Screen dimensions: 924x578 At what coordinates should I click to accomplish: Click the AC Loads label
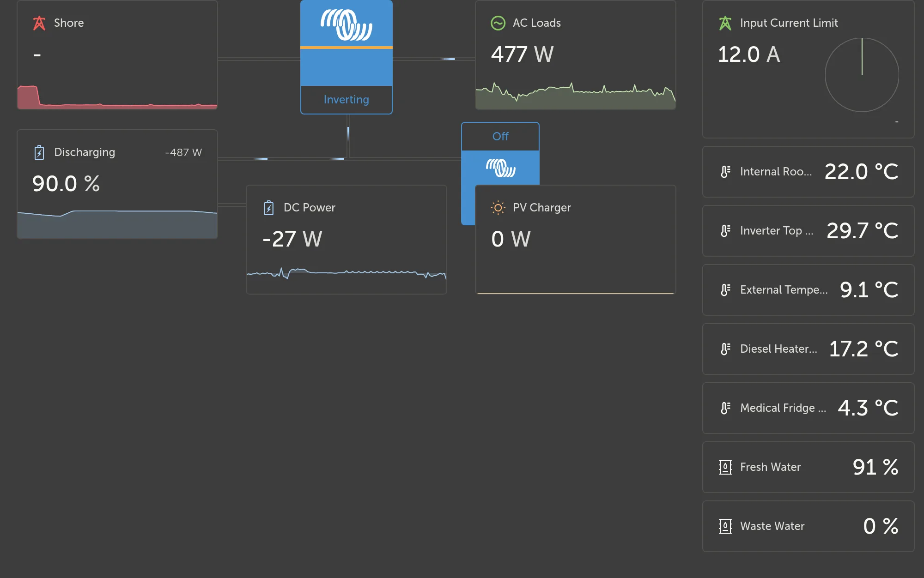[537, 23]
